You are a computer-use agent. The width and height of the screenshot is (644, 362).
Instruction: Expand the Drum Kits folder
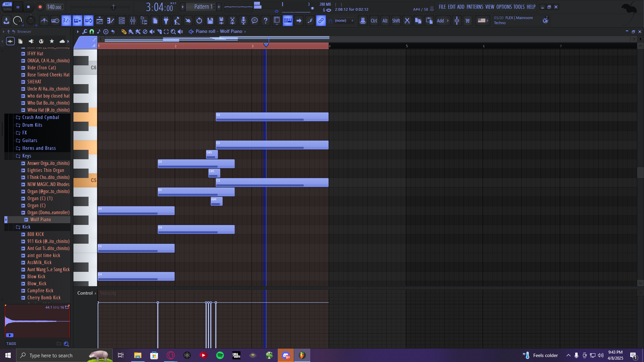(x=32, y=125)
